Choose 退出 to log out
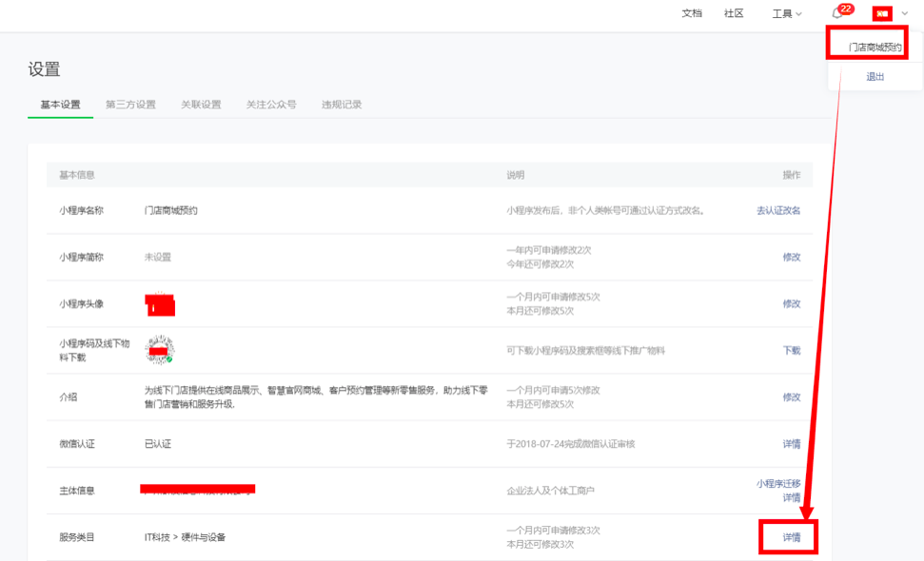924x561 pixels. pos(875,77)
